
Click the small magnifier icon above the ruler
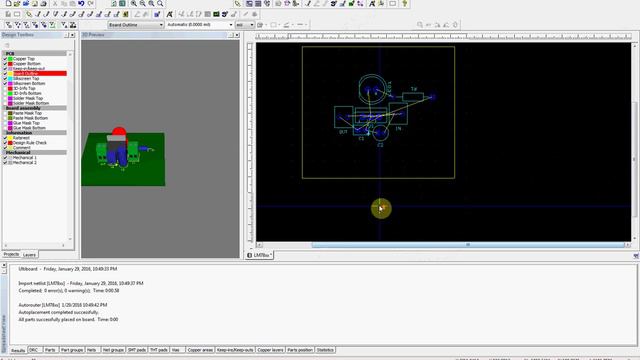pyautogui.click(x=420, y=25)
